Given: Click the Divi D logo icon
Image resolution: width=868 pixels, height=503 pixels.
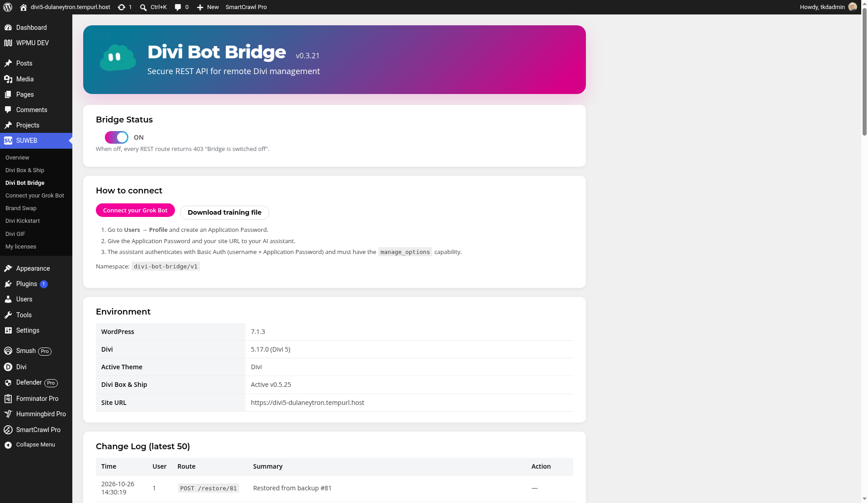Looking at the screenshot, I should (x=8, y=367).
